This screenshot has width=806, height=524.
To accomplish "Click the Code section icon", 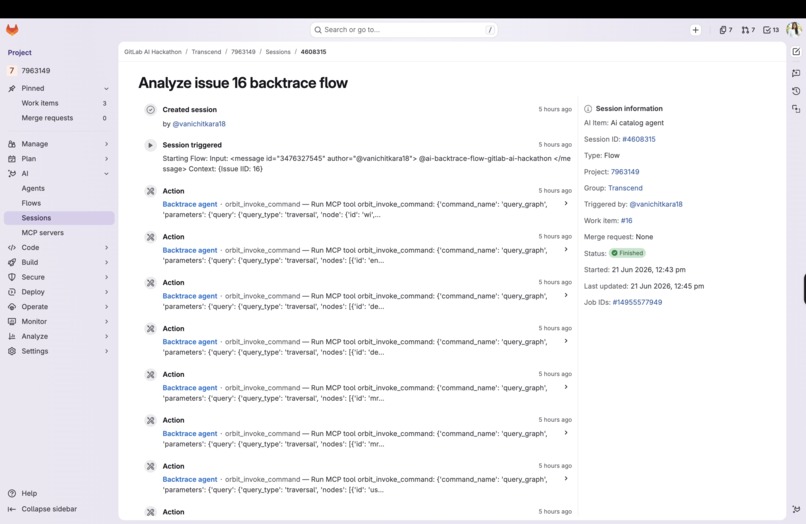I will [x=12, y=247].
